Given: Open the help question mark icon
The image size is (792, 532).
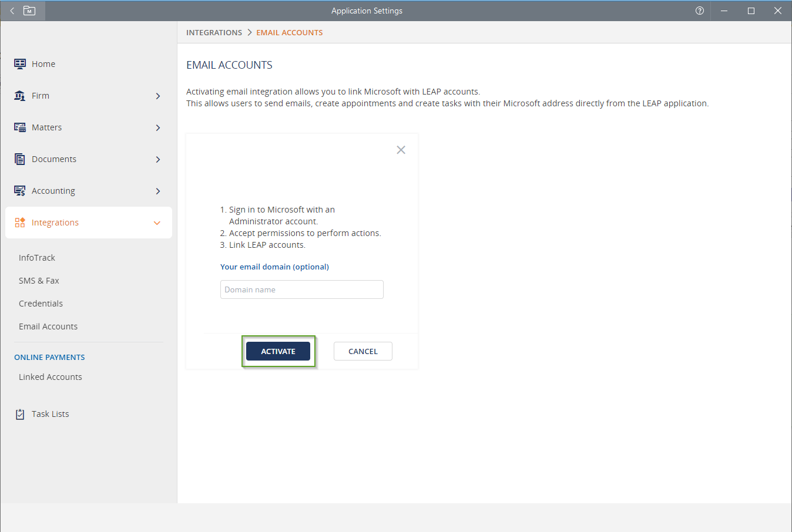Looking at the screenshot, I should click(x=700, y=11).
